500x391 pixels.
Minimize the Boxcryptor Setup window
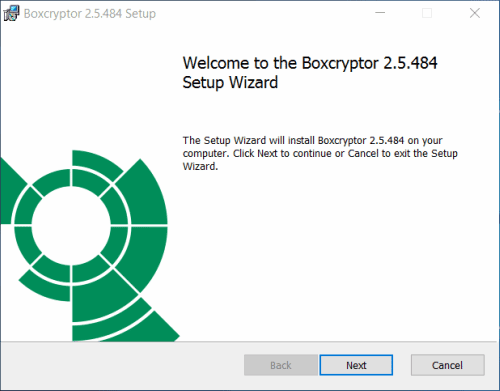(x=380, y=13)
